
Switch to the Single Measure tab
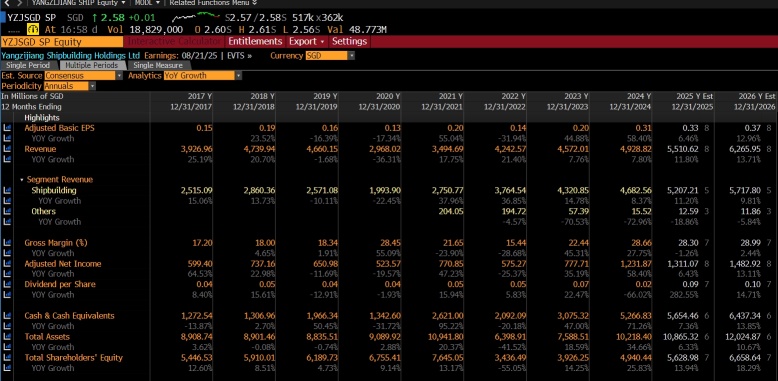[x=158, y=65]
